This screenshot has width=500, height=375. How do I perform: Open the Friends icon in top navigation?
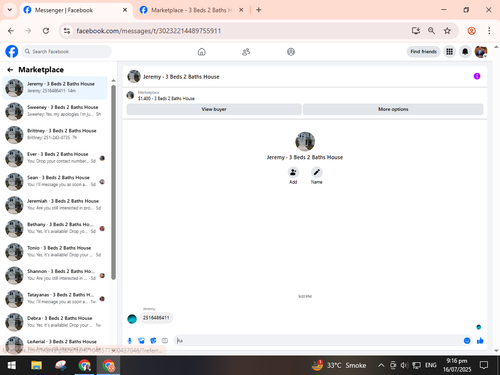tap(246, 52)
